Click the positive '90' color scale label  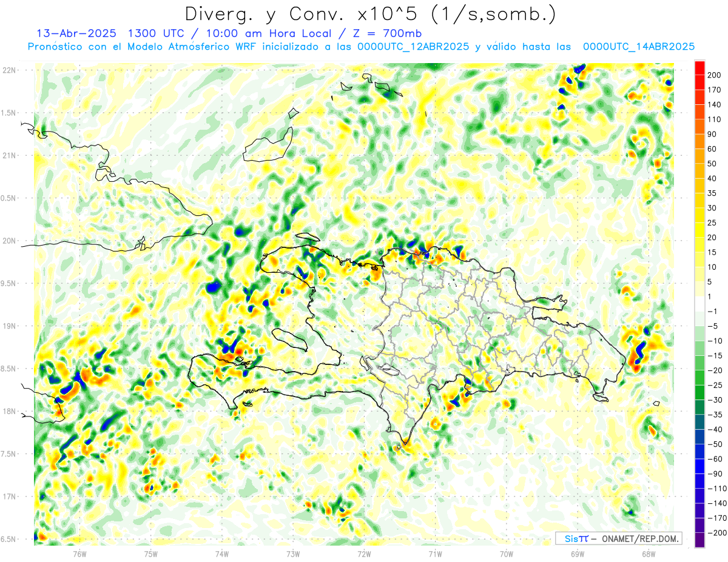713,134
